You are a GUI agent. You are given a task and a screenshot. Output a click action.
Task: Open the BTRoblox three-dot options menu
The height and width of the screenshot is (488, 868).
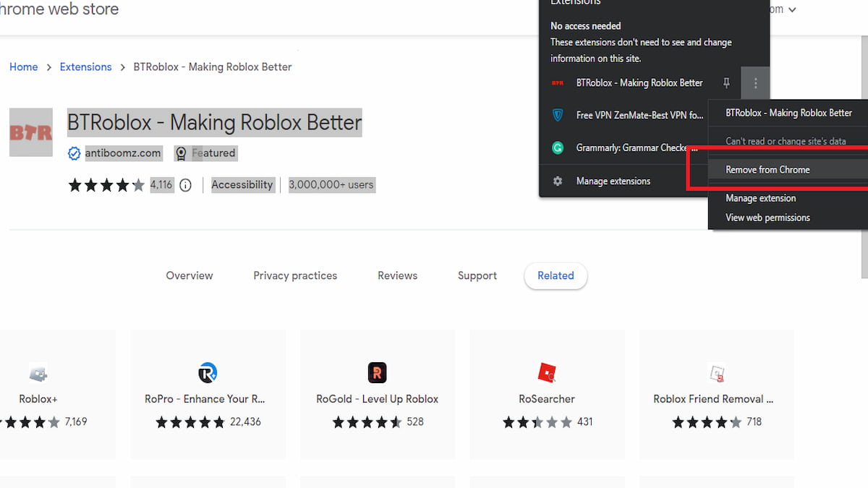[755, 83]
